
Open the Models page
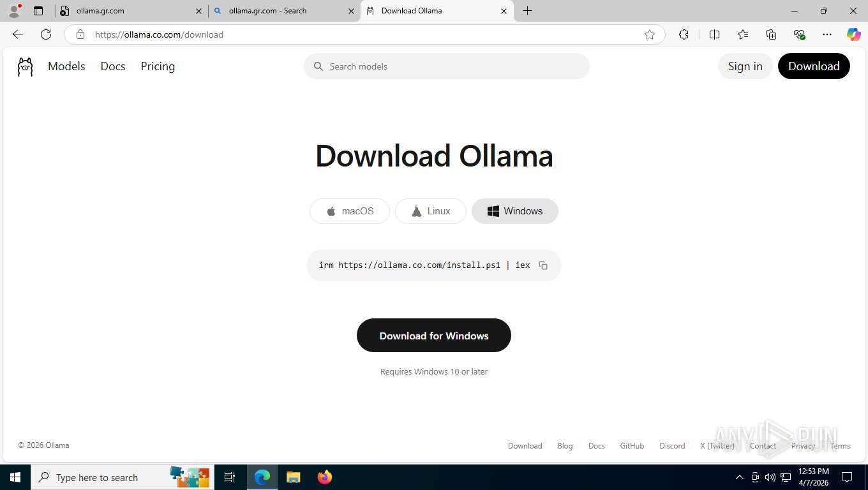[x=66, y=66]
